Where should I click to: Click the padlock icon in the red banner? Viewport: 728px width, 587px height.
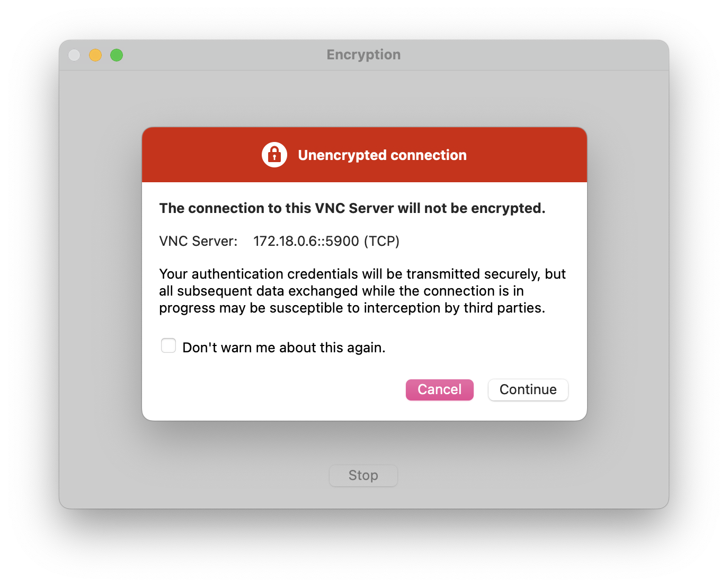click(x=274, y=155)
